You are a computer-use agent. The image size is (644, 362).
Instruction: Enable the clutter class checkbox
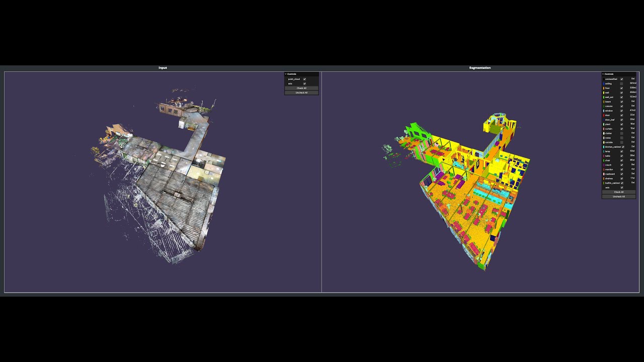[x=621, y=133]
